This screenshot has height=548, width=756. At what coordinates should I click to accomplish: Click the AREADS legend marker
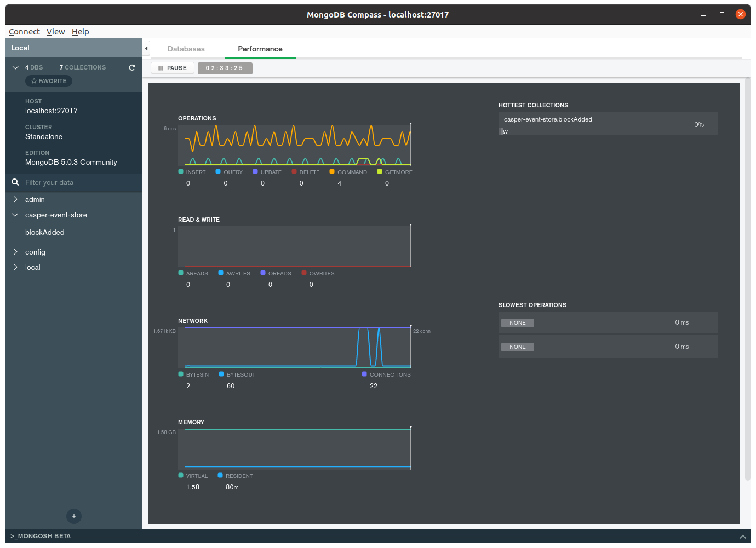(x=181, y=273)
